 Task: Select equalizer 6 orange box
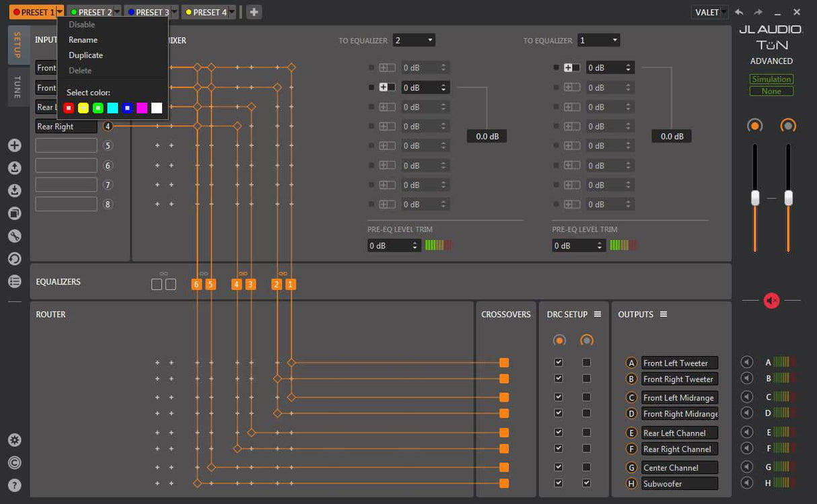(197, 285)
